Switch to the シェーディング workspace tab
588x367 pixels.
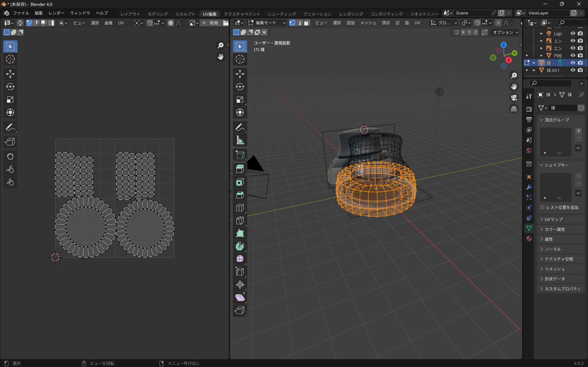[x=282, y=14]
